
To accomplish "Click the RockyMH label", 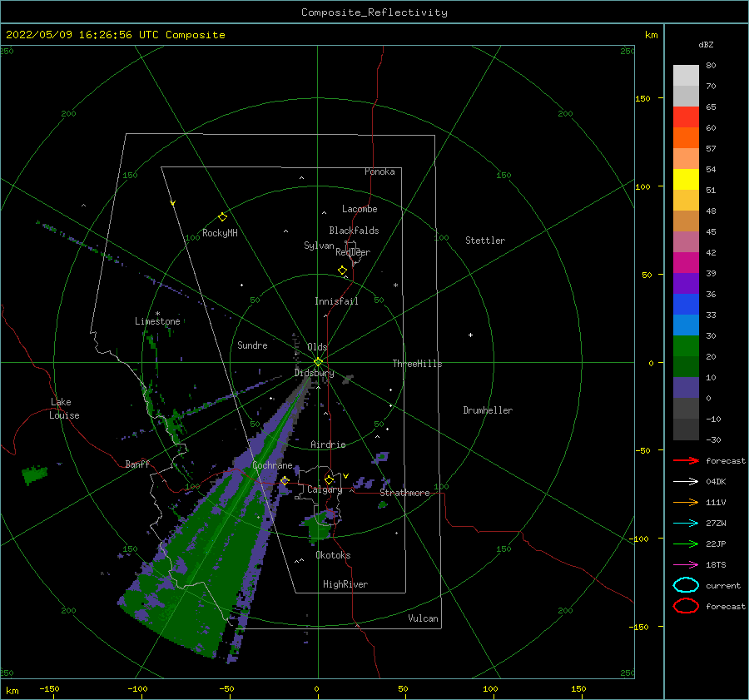I will [220, 233].
